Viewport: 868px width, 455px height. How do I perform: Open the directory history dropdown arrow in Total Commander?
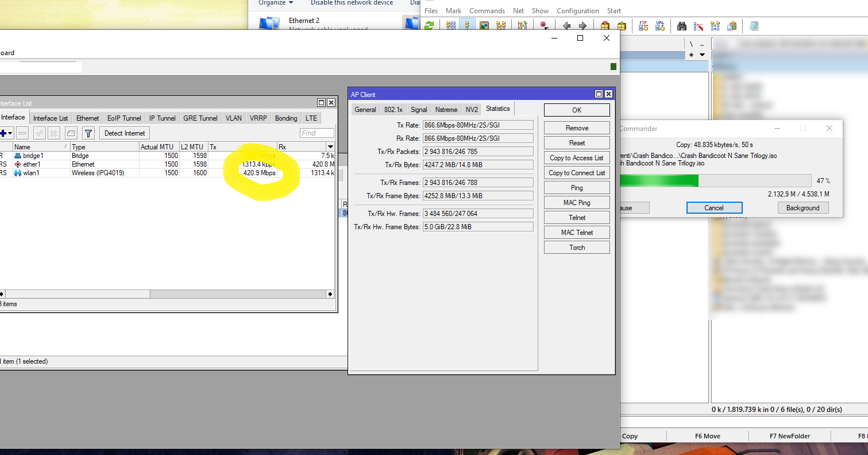[x=702, y=55]
